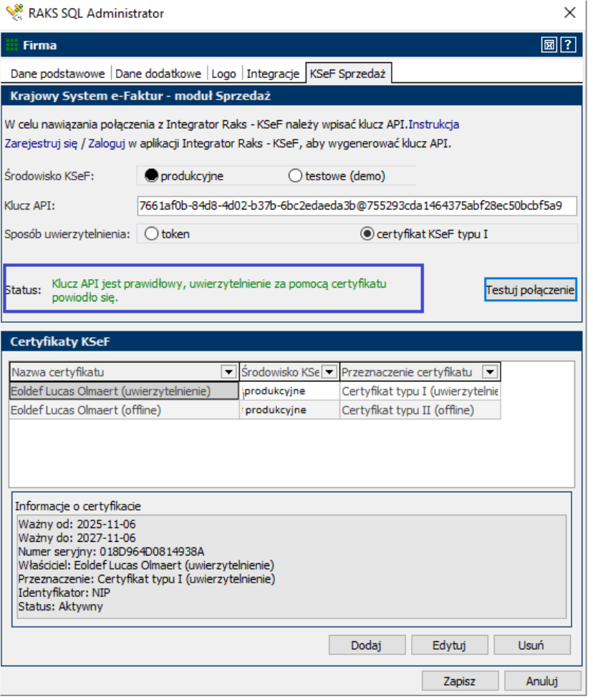Choose certyfikat KSeF typu I authentication

367,233
